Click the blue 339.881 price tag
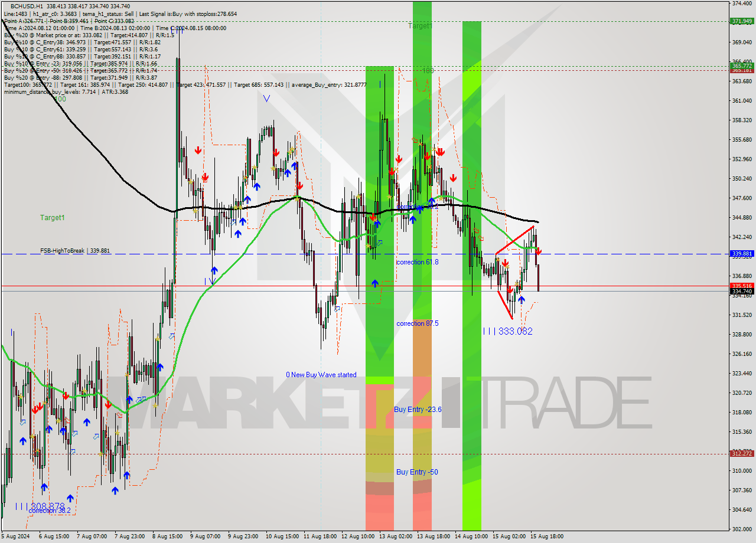 [742, 254]
